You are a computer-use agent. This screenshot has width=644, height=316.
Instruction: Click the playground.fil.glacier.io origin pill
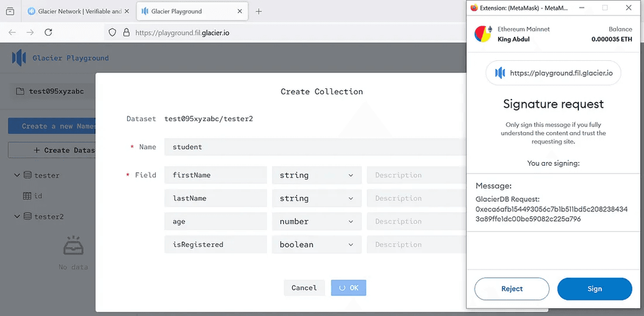[x=553, y=73]
